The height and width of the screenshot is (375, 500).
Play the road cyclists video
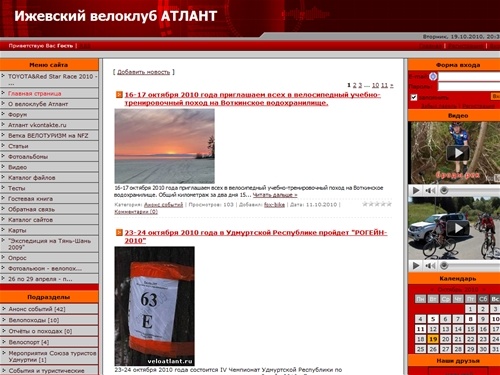[458, 228]
